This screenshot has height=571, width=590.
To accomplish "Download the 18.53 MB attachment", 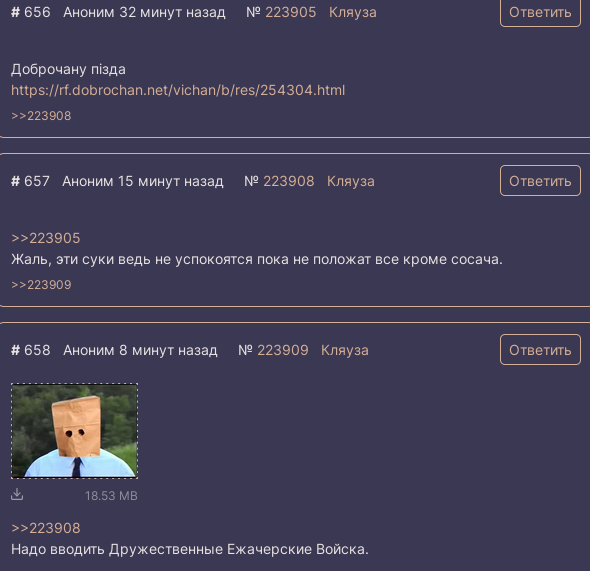I will tap(17, 494).
